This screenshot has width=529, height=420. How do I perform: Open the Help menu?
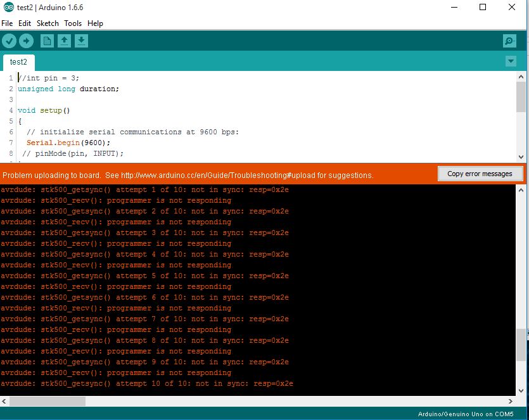95,23
